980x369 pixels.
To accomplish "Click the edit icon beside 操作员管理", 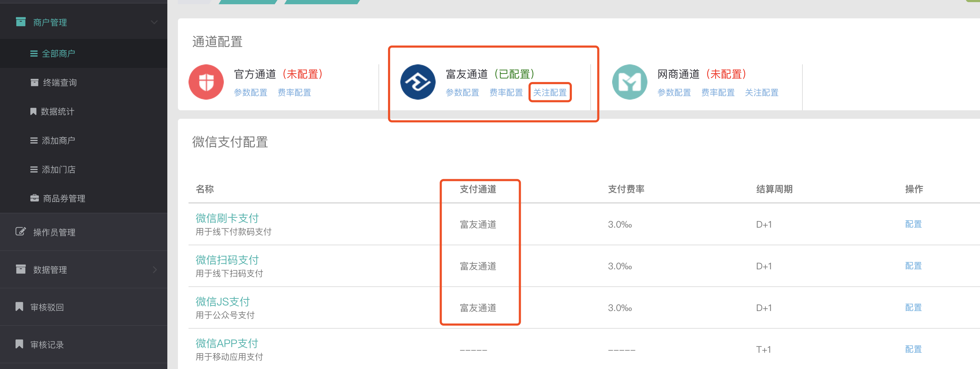I will [20, 232].
